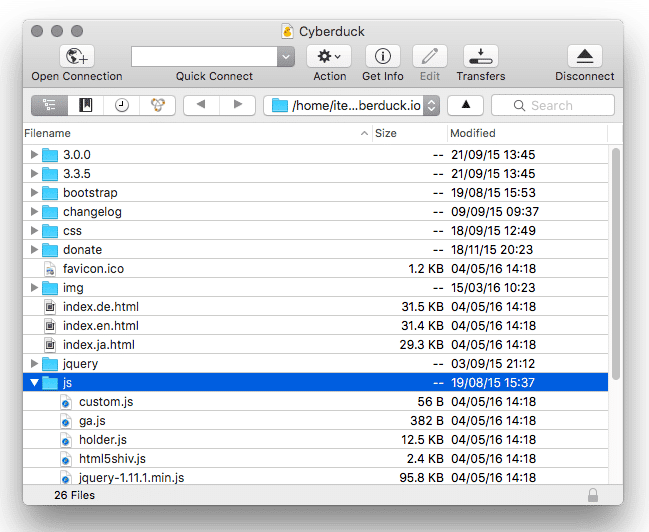Viewport: 649px width, 532px height.
Task: Click the 26 Files status text
Action: click(75, 495)
